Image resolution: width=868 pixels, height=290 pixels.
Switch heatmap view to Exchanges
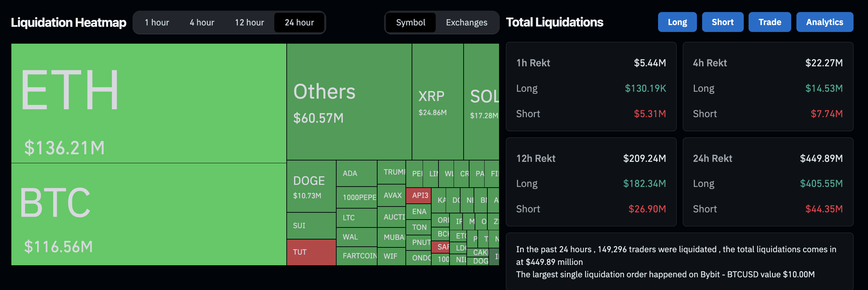click(467, 22)
